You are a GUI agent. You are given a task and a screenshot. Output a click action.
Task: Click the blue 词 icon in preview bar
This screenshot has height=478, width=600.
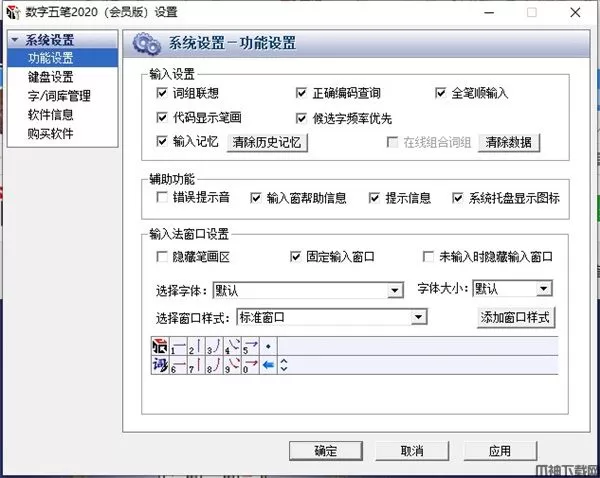tap(160, 365)
